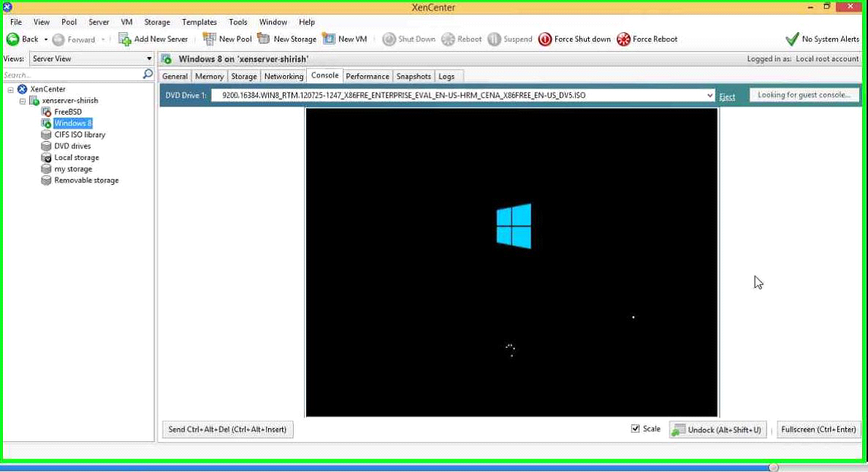Click the CIFS ISO library storage icon
Viewport: 868px width, 472px height.
tap(47, 135)
